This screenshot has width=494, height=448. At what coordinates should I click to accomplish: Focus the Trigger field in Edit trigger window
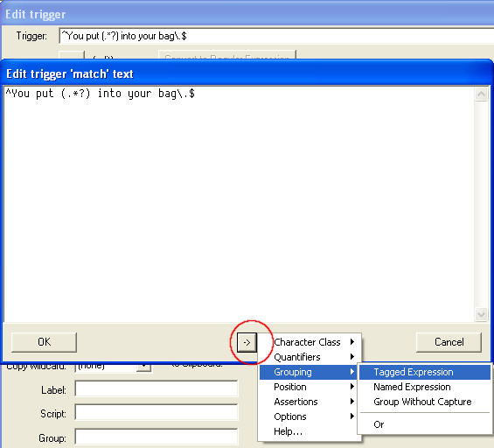point(276,36)
